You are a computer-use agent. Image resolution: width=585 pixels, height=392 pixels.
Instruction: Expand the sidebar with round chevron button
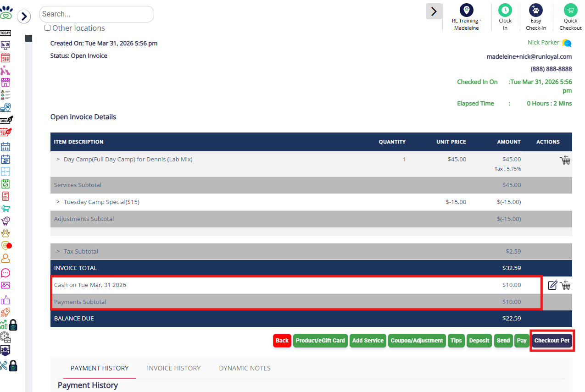(x=24, y=17)
